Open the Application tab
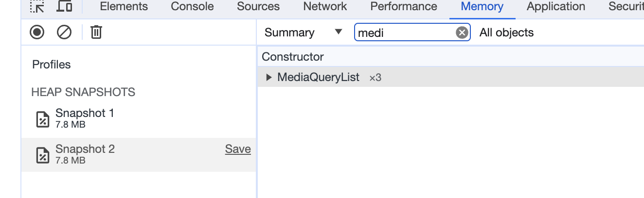The height and width of the screenshot is (198, 644). pyautogui.click(x=555, y=6)
